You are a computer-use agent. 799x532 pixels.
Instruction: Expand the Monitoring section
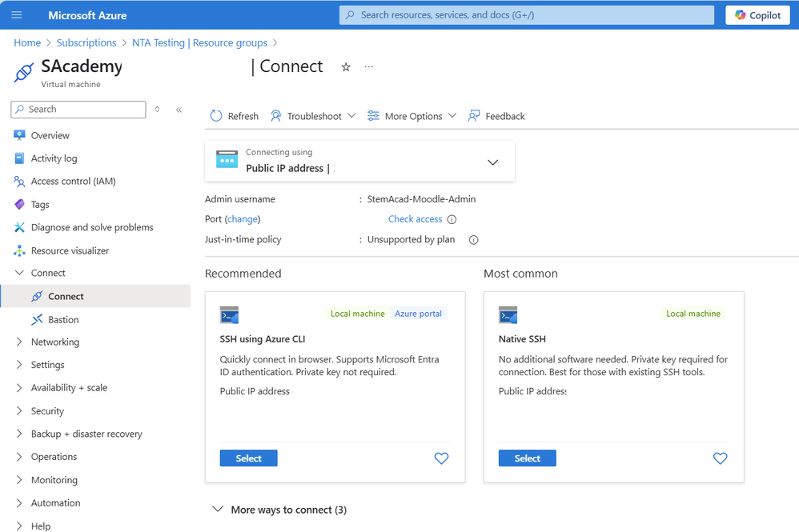(x=19, y=480)
